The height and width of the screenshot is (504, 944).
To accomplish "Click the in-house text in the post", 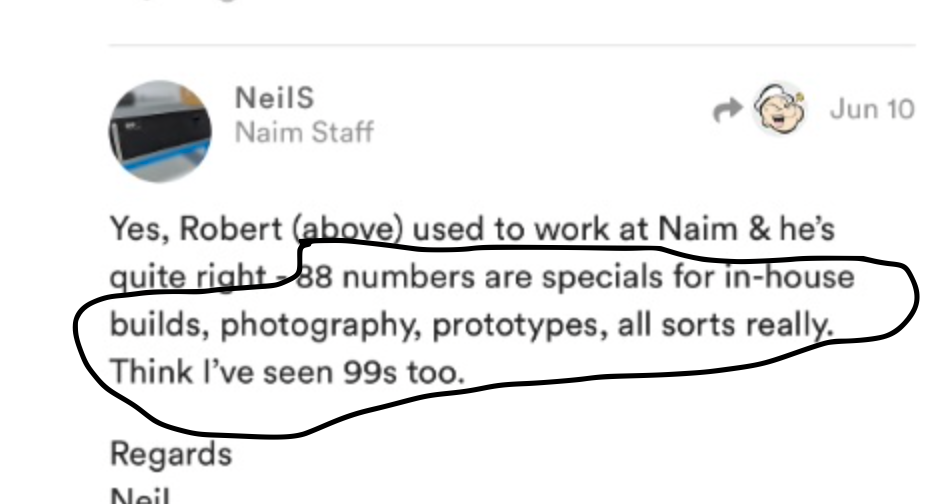I will [x=789, y=276].
